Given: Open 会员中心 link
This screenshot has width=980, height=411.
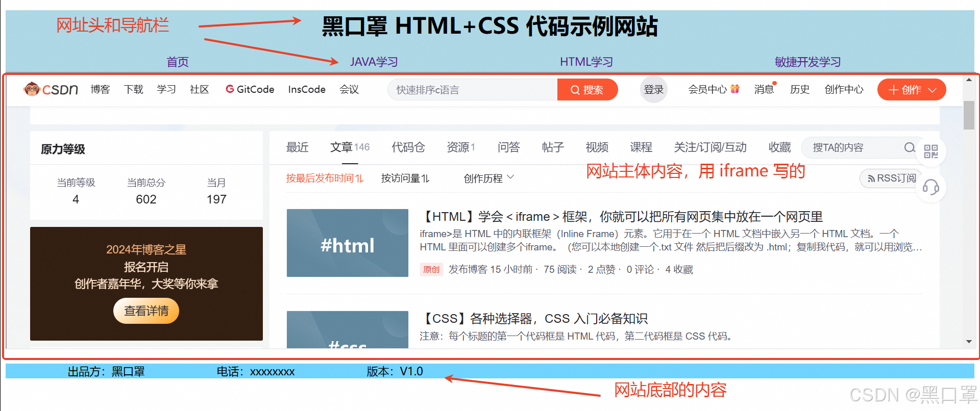Looking at the screenshot, I should click(x=707, y=89).
